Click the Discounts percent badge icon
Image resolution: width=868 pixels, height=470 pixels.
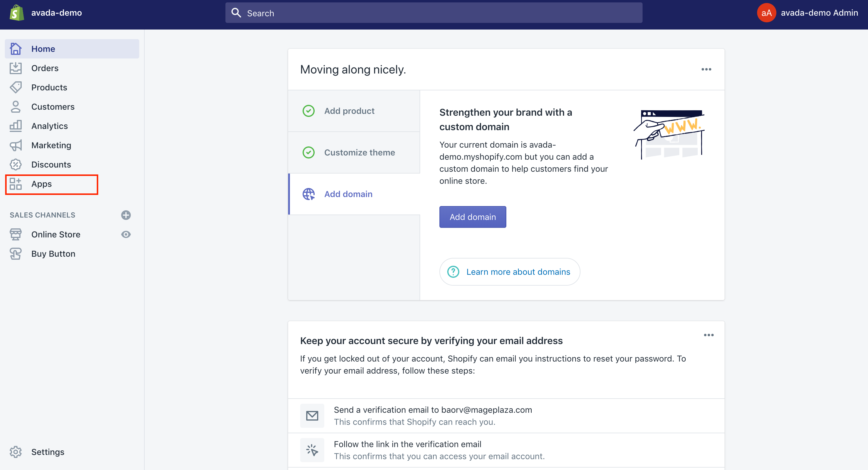15,164
